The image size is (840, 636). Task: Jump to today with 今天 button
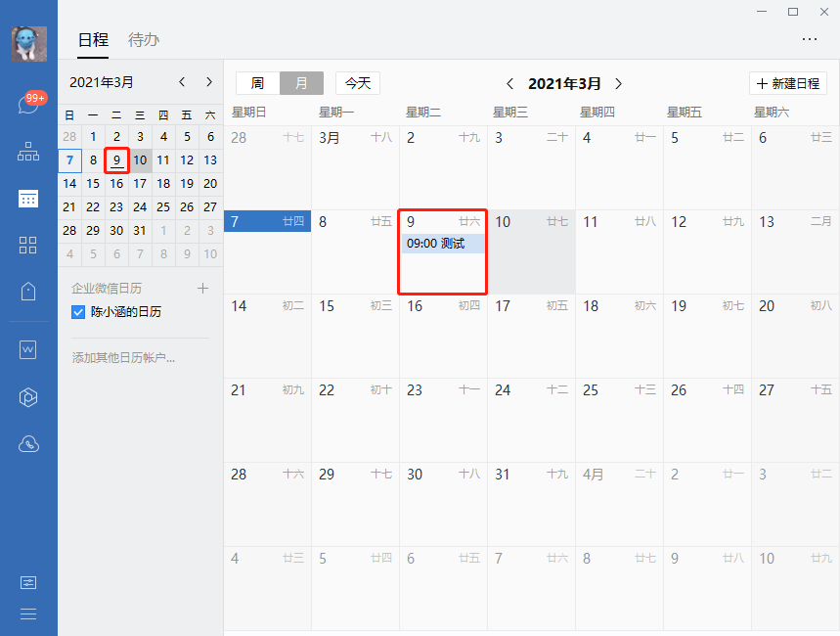(x=358, y=83)
